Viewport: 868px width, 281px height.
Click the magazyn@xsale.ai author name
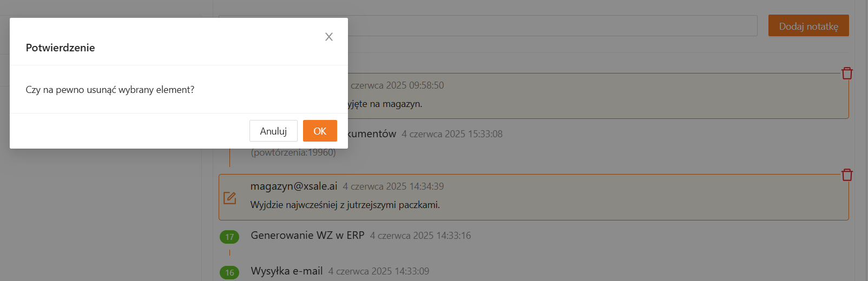tap(294, 186)
